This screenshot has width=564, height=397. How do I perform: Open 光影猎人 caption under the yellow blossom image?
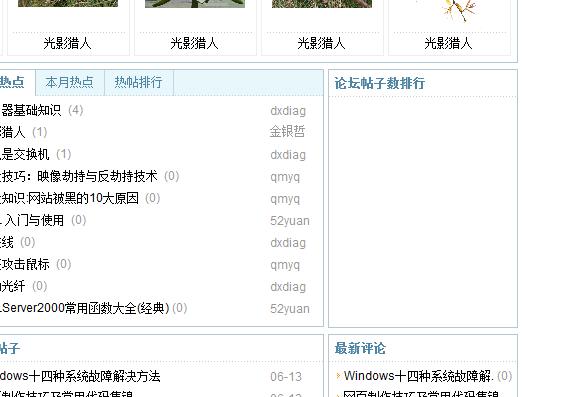[x=448, y=44]
